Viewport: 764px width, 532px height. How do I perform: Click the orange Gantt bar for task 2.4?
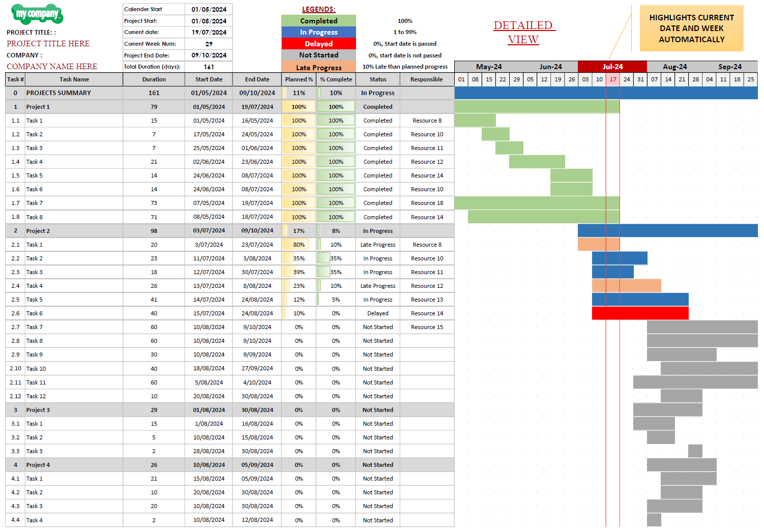tap(626, 286)
